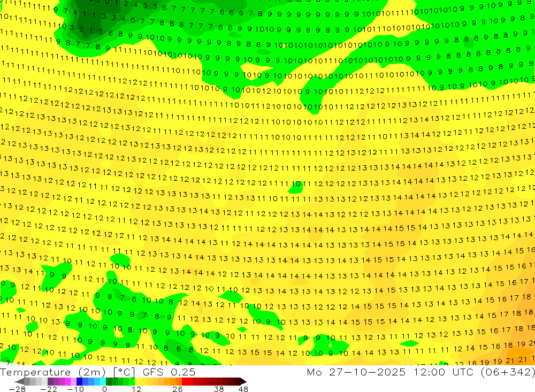Click the '26' legend value
Screen dimensions: 535x392
click(178, 389)
